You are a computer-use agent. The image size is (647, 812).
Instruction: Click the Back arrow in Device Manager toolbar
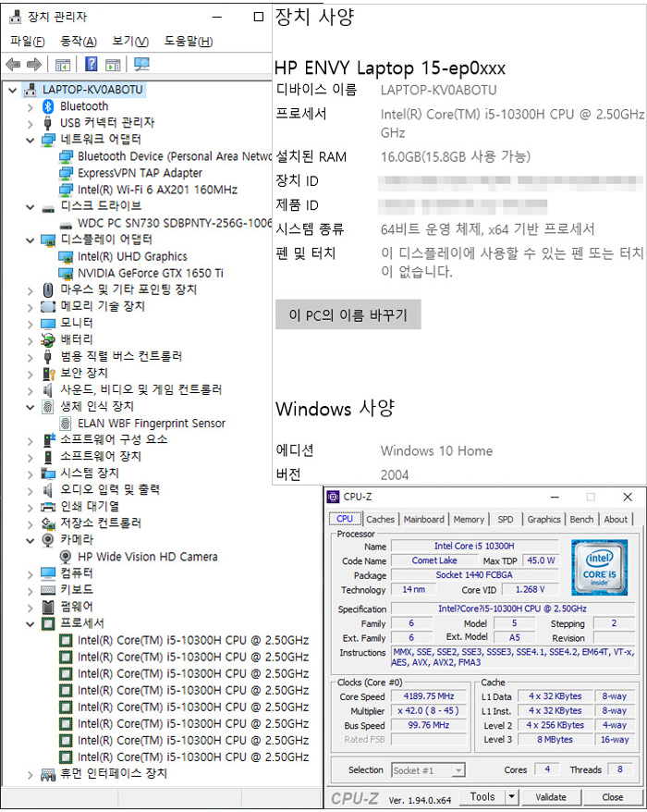pos(13,65)
